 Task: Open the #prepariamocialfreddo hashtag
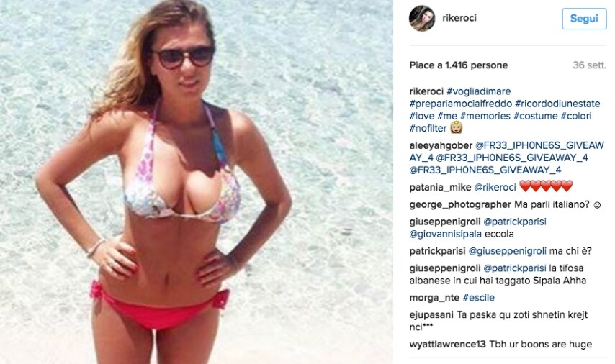pos(460,104)
